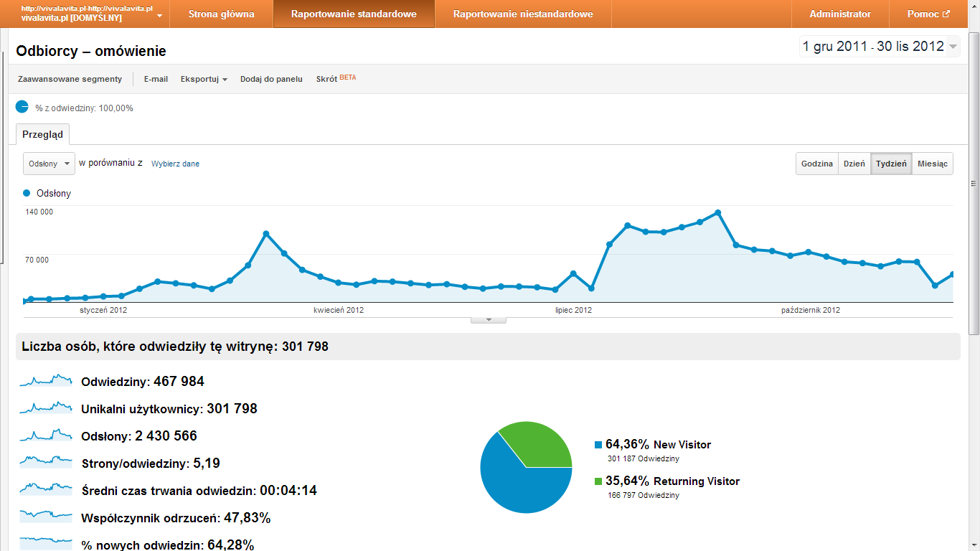Click the kwiecień 2012 axis label
Image resolution: width=980 pixels, height=551 pixels.
(x=339, y=310)
